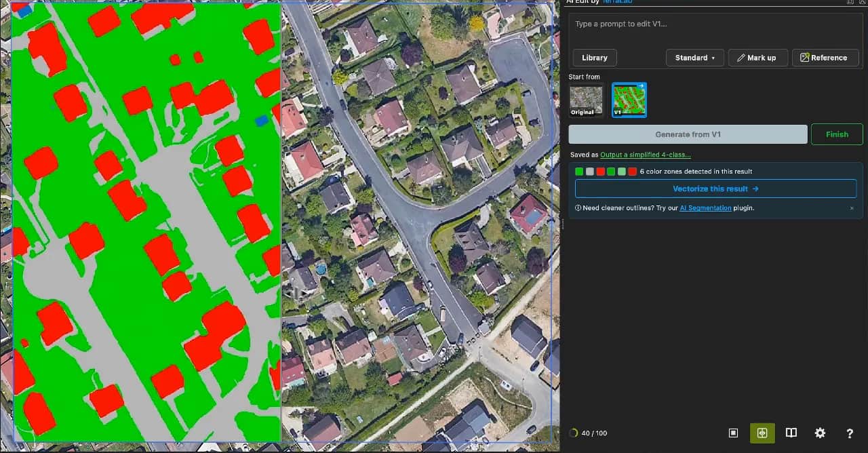Open the 'Output a simplified 4-class...' link
This screenshot has height=453, width=868.
pyautogui.click(x=646, y=155)
